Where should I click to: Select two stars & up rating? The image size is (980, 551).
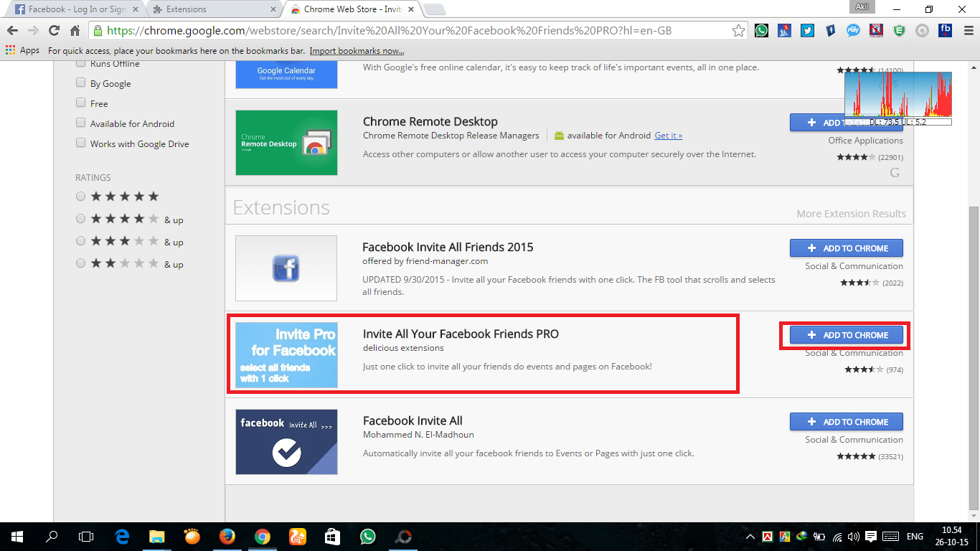point(80,263)
